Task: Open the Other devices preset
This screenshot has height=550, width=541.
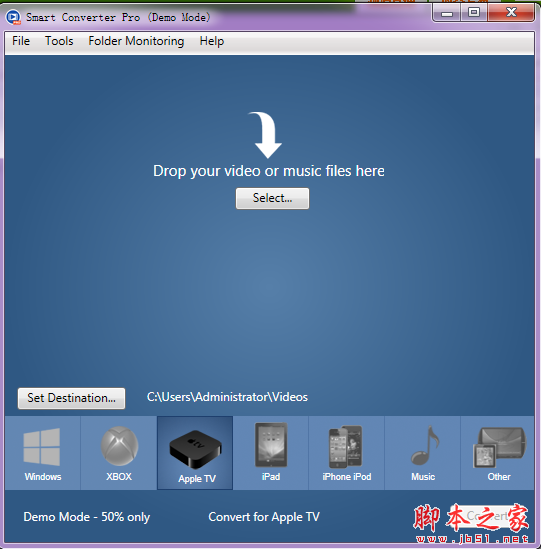Action: (x=498, y=453)
